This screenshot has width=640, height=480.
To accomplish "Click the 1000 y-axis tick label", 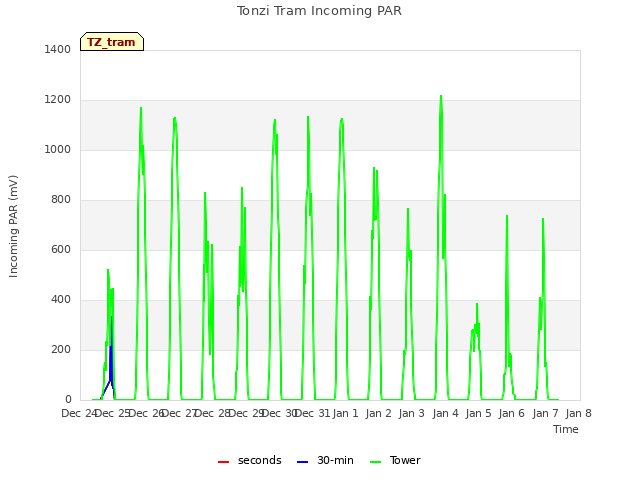I will coord(58,149).
